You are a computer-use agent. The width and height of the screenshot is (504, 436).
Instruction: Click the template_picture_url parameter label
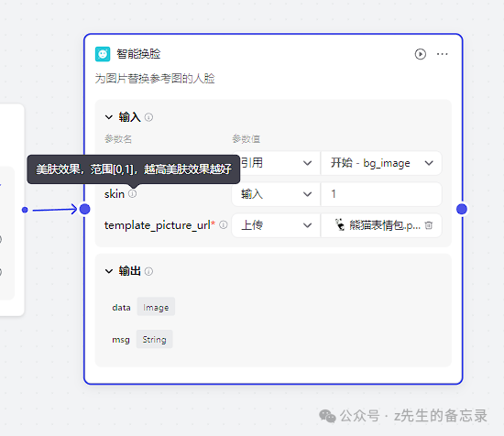coord(158,225)
